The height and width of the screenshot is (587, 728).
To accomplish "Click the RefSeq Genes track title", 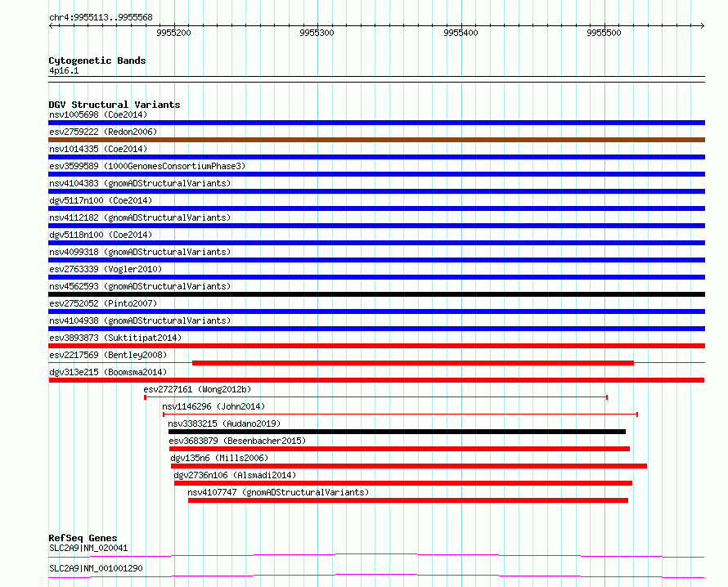I will 83,538.
